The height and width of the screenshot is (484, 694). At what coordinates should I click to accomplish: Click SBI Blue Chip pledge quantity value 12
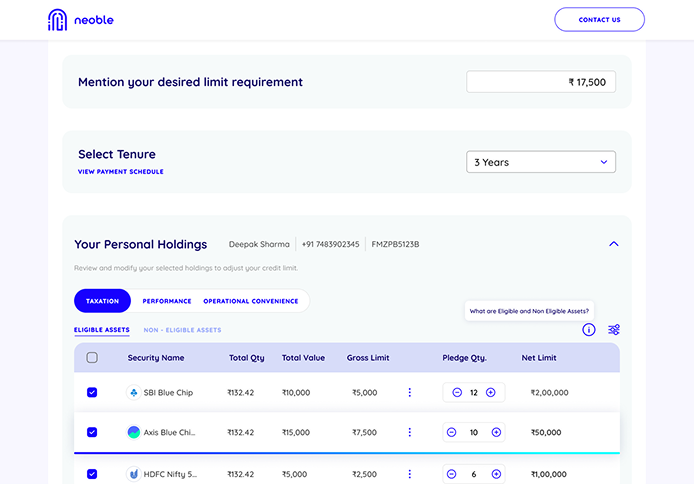[x=474, y=392]
